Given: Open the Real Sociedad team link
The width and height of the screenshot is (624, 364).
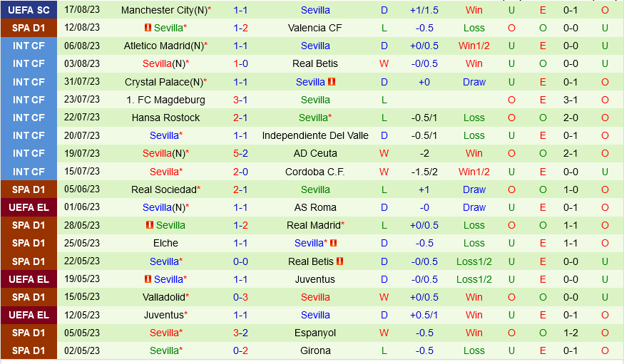Looking at the screenshot, I should [x=163, y=189].
